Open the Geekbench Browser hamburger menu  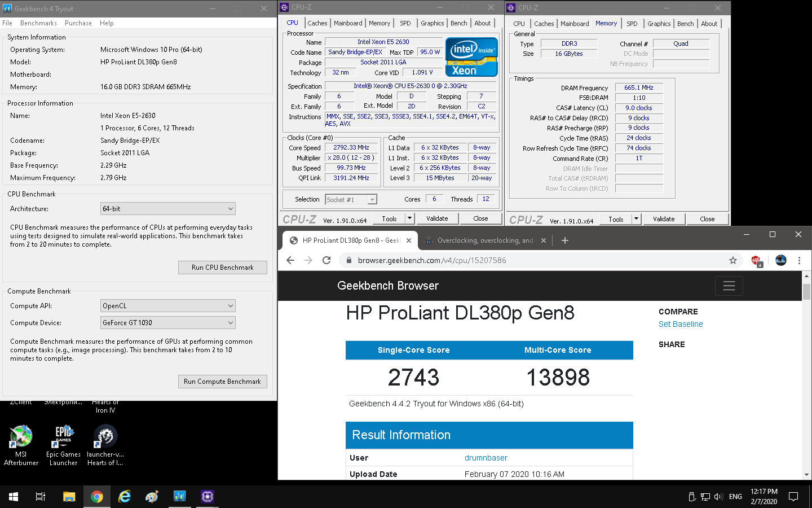pos(729,286)
